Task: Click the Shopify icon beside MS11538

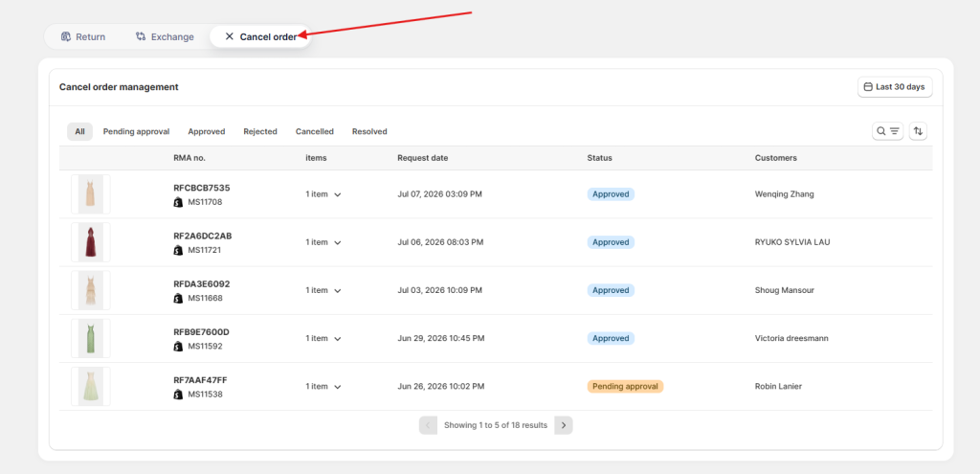Action: coord(178,395)
